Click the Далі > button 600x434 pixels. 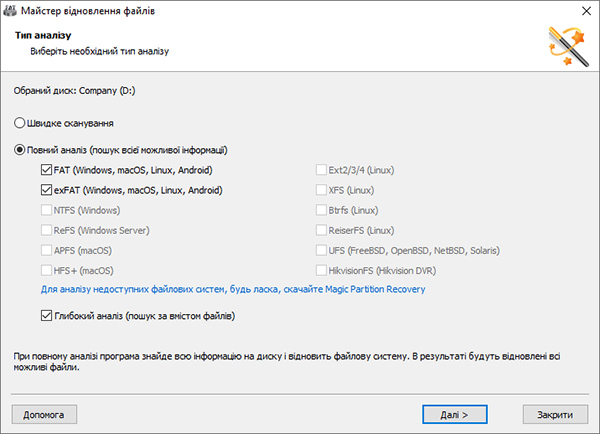point(455,414)
